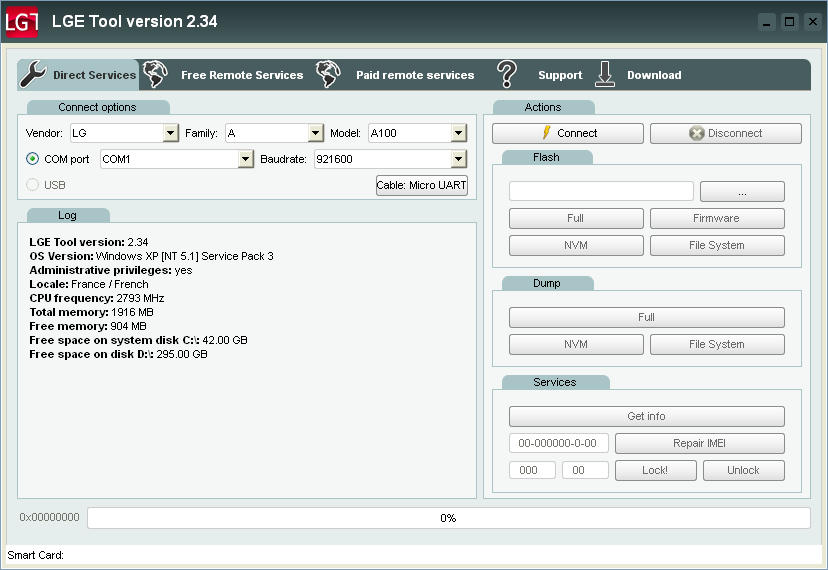
Task: Select the USB radio button
Action: (x=32, y=184)
